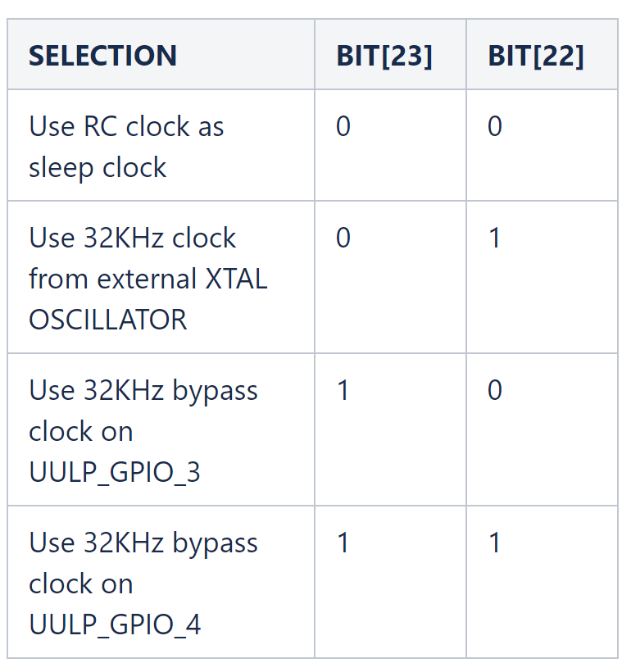Click the UULP_GPIO_4 text
This screenshot has height=672, width=631.
(x=115, y=624)
